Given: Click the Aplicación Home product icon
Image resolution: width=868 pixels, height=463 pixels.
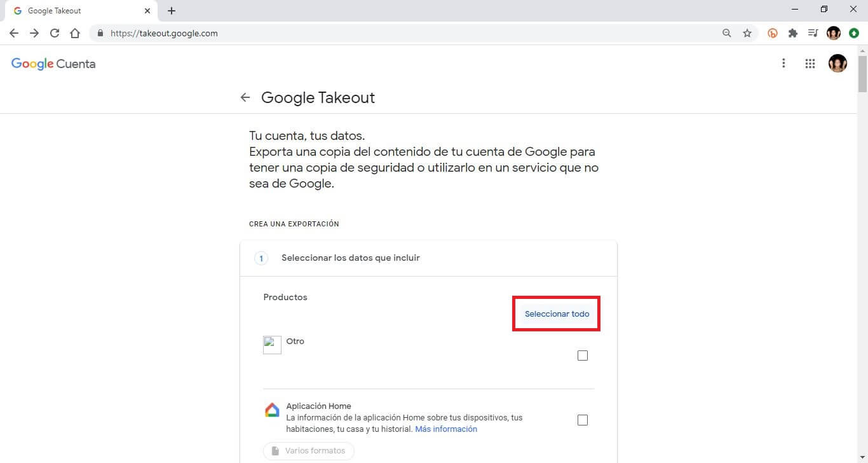Looking at the screenshot, I should [272, 410].
